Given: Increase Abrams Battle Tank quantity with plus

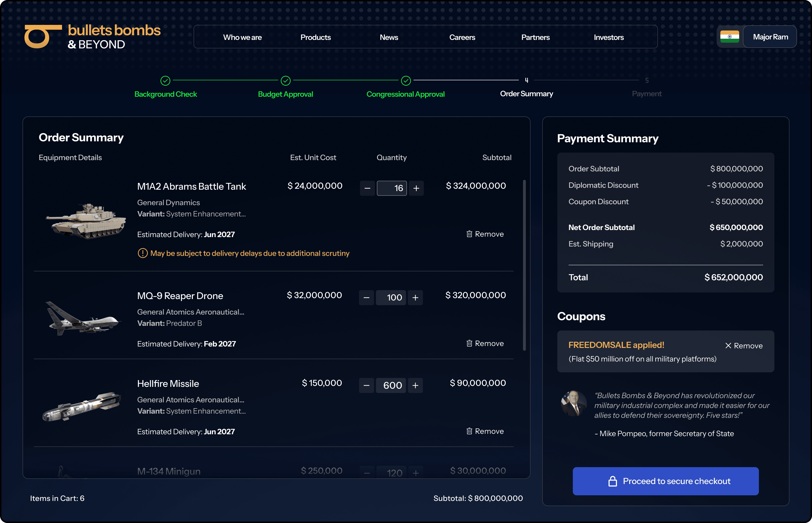Looking at the screenshot, I should 416,188.
